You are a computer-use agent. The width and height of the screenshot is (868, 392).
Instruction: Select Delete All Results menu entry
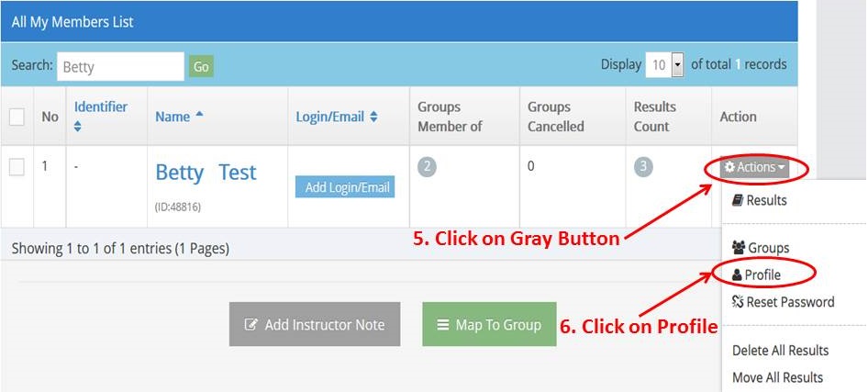[x=780, y=351]
